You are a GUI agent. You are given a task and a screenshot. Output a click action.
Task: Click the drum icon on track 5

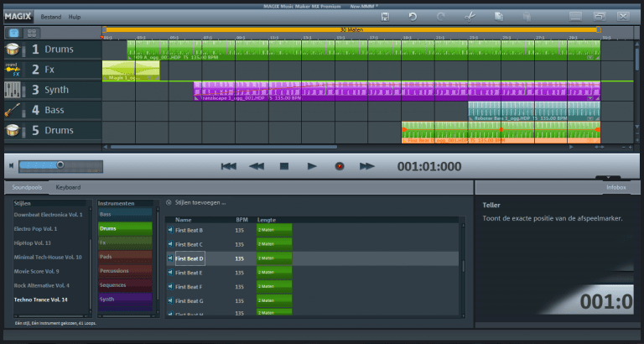click(x=13, y=131)
